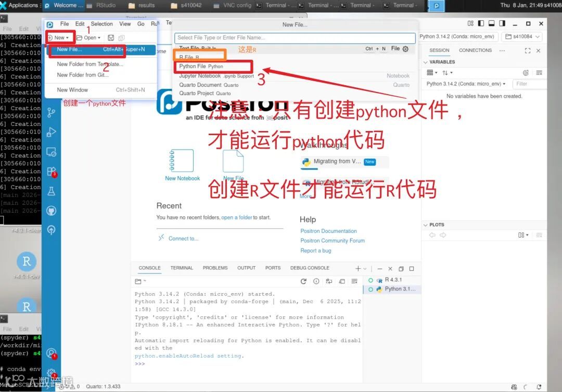
Task: Click the Customize Layout icon
Action: (470, 23)
